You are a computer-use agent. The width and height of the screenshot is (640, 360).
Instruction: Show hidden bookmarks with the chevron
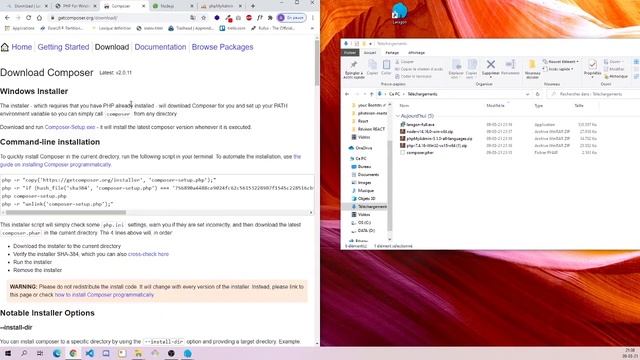pyautogui.click(x=312, y=28)
